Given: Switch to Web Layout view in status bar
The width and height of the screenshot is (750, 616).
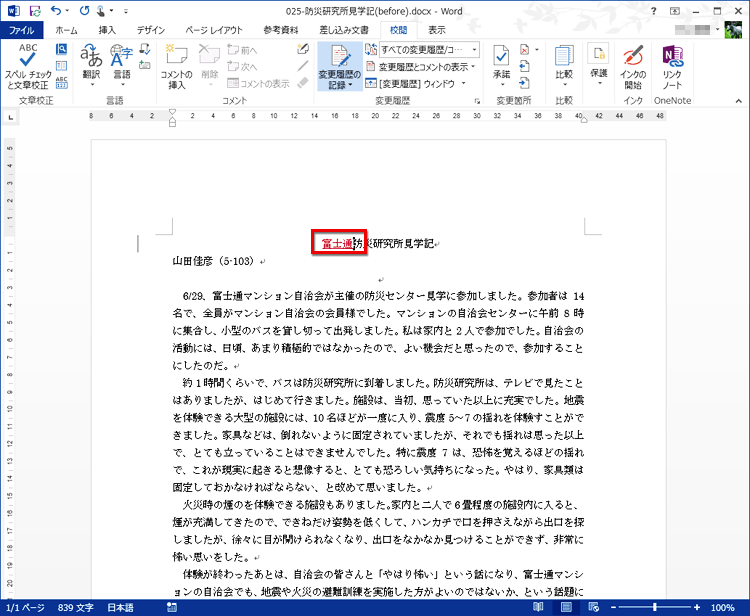Looking at the screenshot, I should [x=593, y=607].
